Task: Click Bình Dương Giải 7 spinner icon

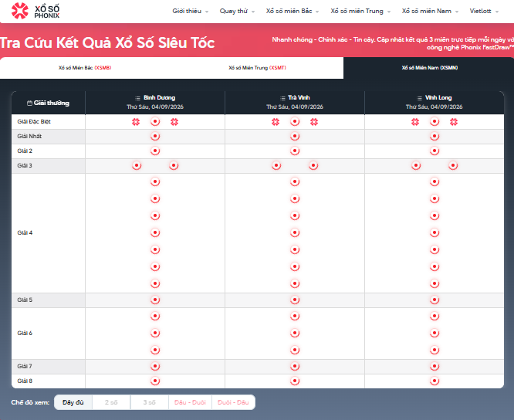Action: pos(155,366)
